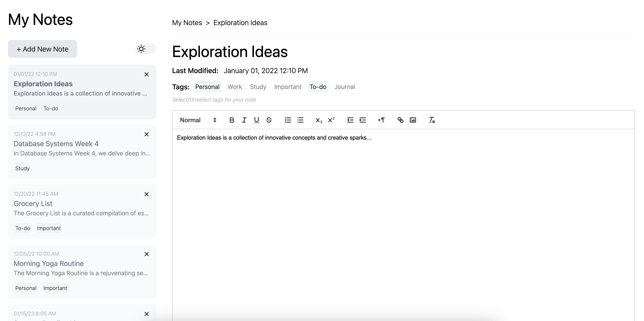Image resolution: width=644 pixels, height=321 pixels.
Task: Click the Add New Note button
Action: point(42,49)
